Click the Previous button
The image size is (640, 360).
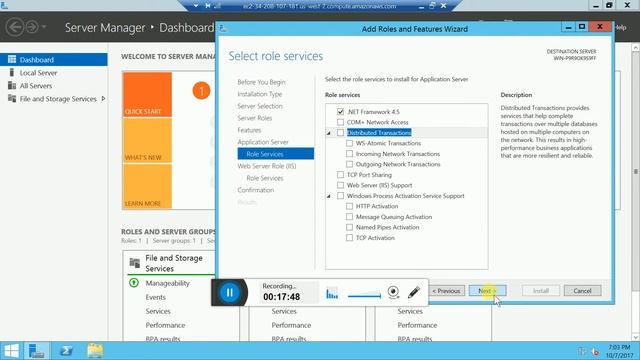click(x=447, y=291)
